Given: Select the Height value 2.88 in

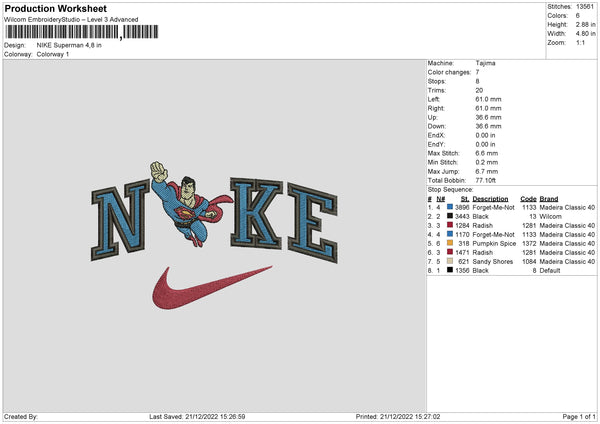Looking at the screenshot, I should [x=586, y=24].
